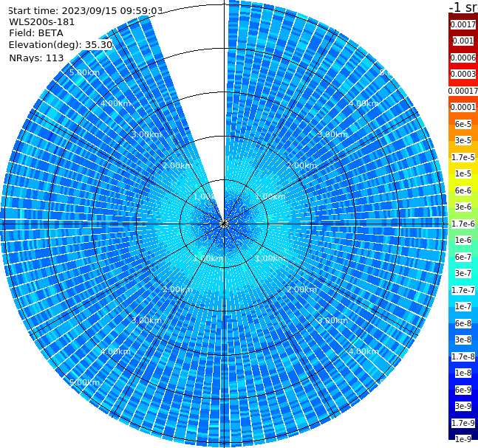Click the 0.0017 colorbar value
This screenshot has height=448, width=478.
(x=463, y=24)
